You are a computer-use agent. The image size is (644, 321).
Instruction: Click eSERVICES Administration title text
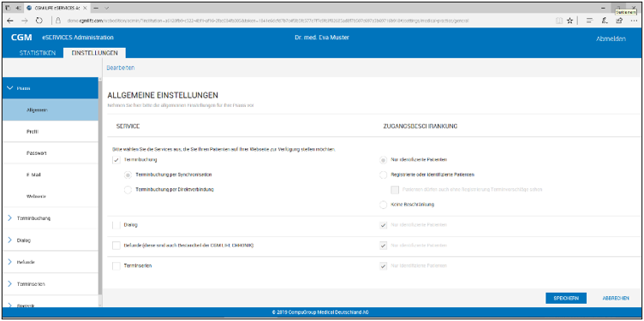[78, 38]
